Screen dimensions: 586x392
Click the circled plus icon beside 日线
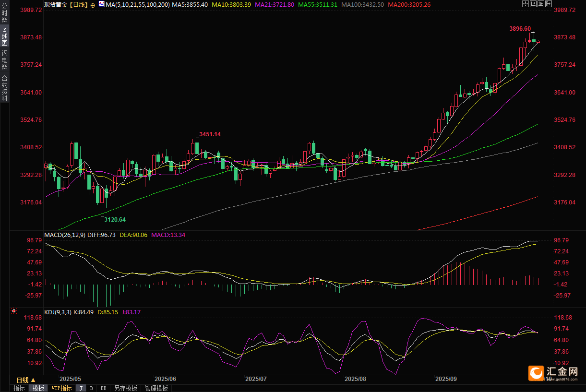click(93, 5)
